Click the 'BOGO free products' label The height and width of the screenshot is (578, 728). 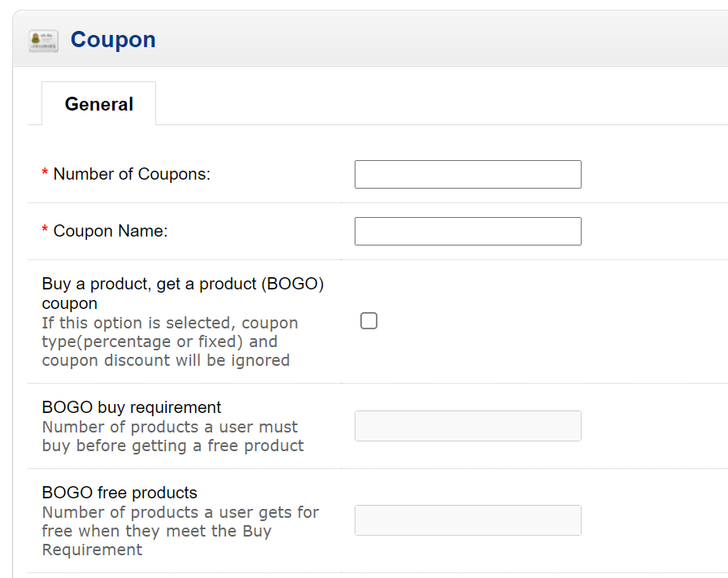[x=120, y=492]
